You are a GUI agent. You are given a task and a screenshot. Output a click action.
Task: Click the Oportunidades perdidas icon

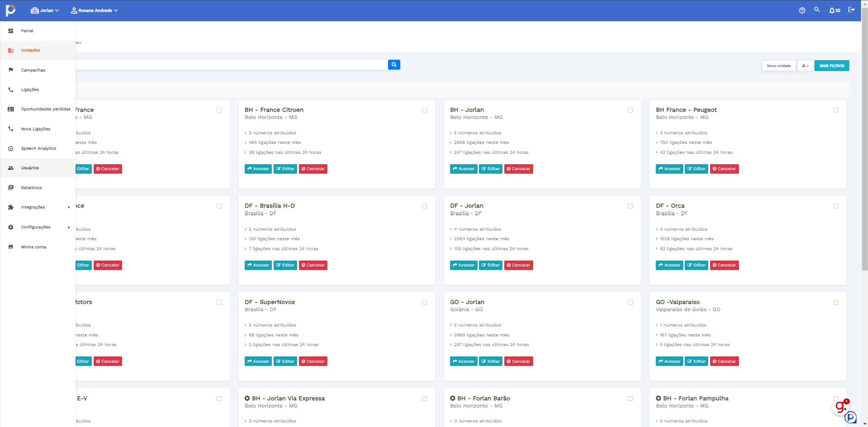11,109
